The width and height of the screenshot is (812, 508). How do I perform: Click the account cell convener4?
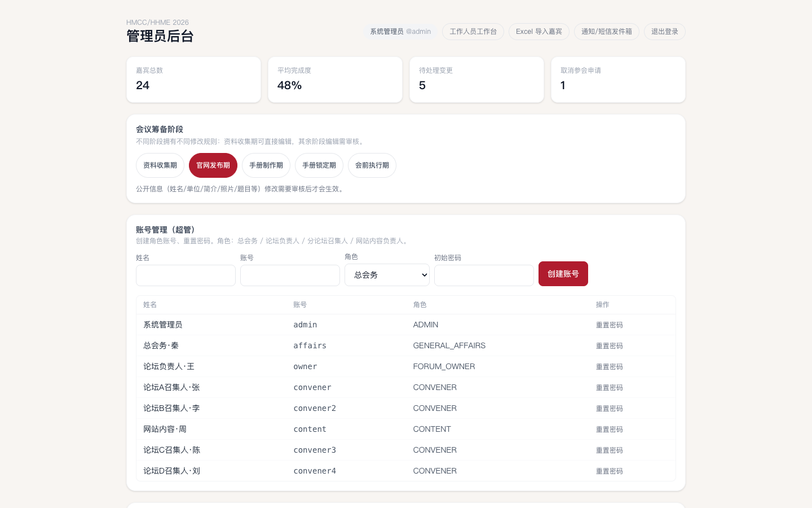point(315,471)
